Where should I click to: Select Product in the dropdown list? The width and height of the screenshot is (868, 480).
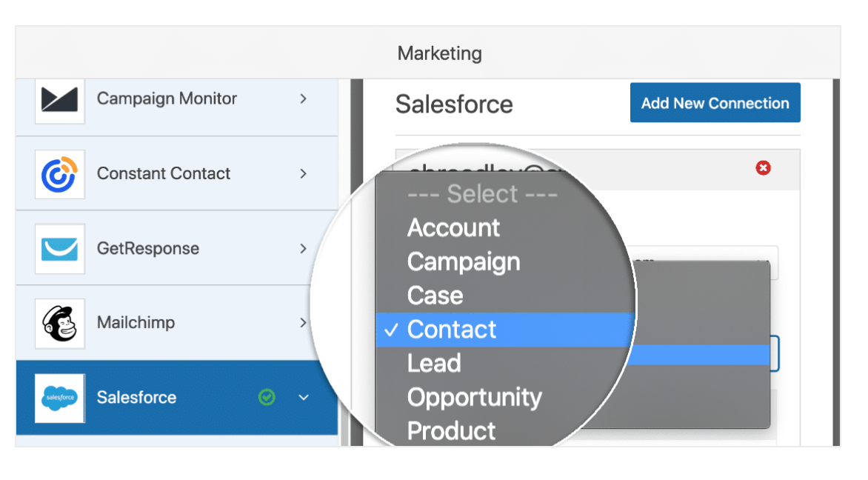(451, 430)
